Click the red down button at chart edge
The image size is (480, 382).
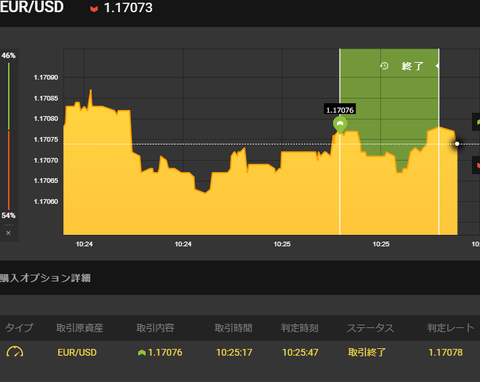point(476,165)
